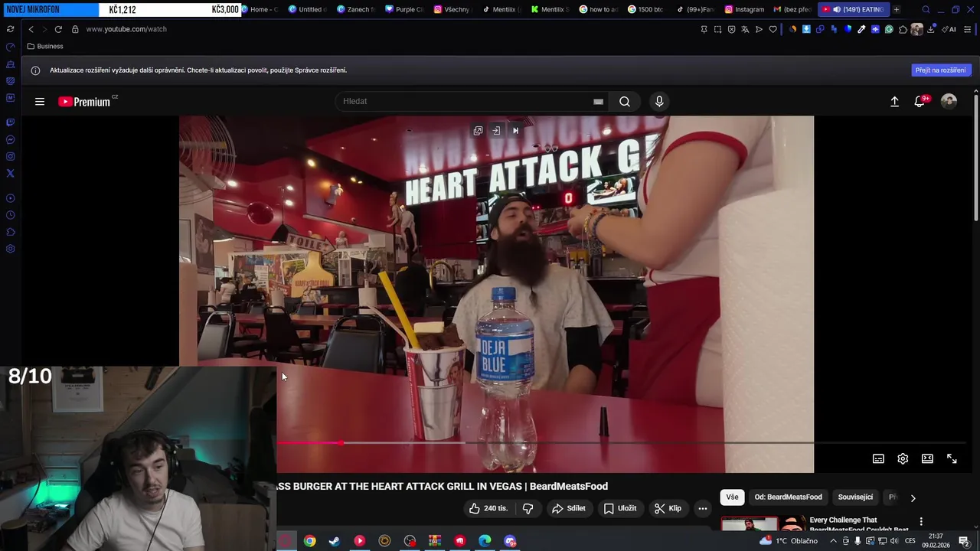Open sidebar settings gear
The width and height of the screenshot is (980, 551).
click(11, 249)
